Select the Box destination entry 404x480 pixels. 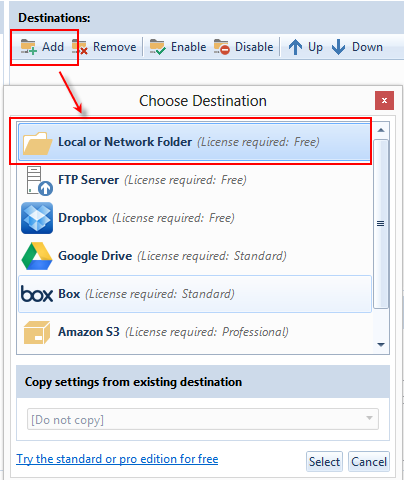pos(195,294)
